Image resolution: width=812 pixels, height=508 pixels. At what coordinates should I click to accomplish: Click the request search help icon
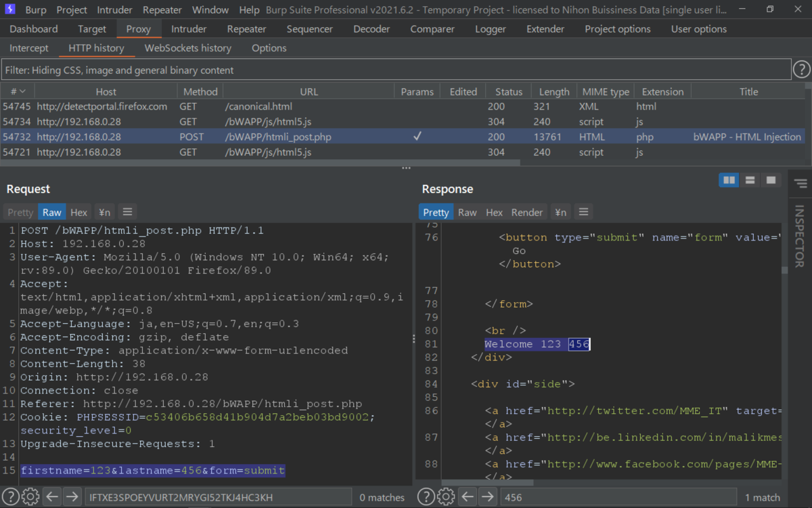(10, 497)
